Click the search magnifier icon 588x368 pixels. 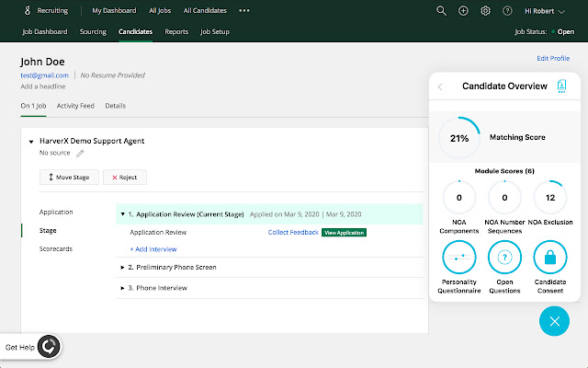coord(442,11)
